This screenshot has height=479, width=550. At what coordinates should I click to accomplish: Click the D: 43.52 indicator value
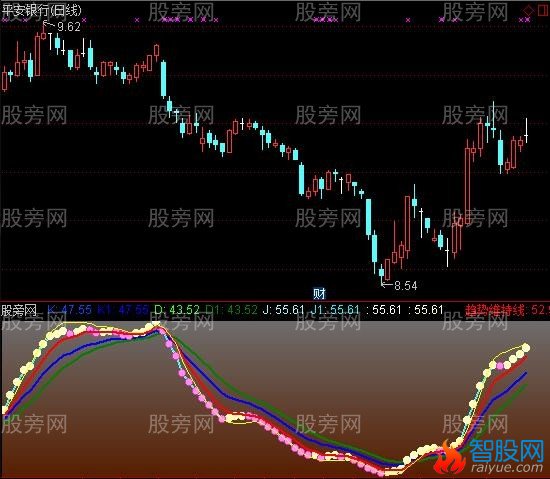coord(177,310)
